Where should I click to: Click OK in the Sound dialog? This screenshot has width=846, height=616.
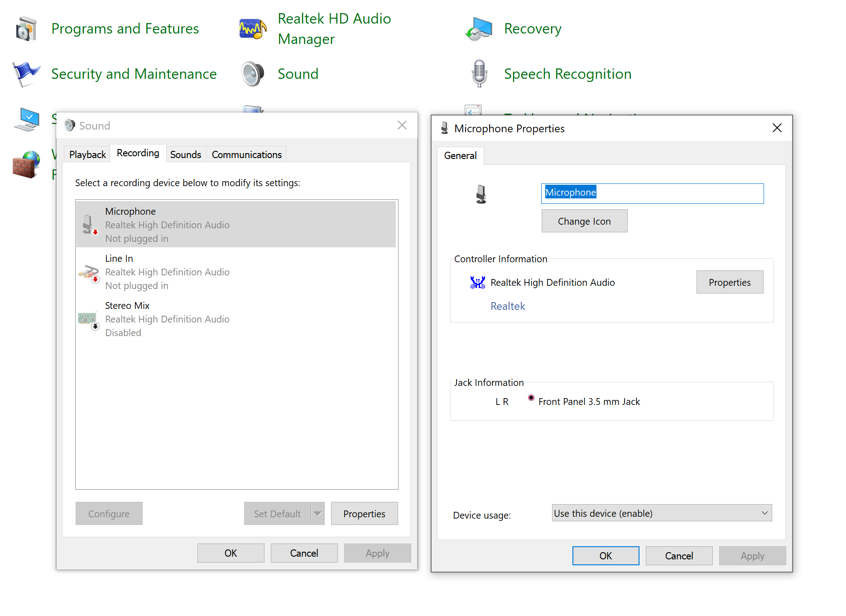(231, 553)
